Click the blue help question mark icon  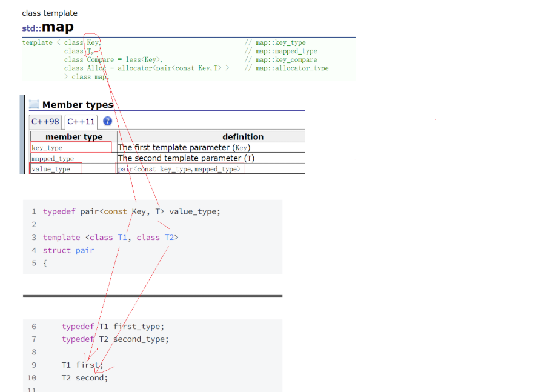click(107, 121)
